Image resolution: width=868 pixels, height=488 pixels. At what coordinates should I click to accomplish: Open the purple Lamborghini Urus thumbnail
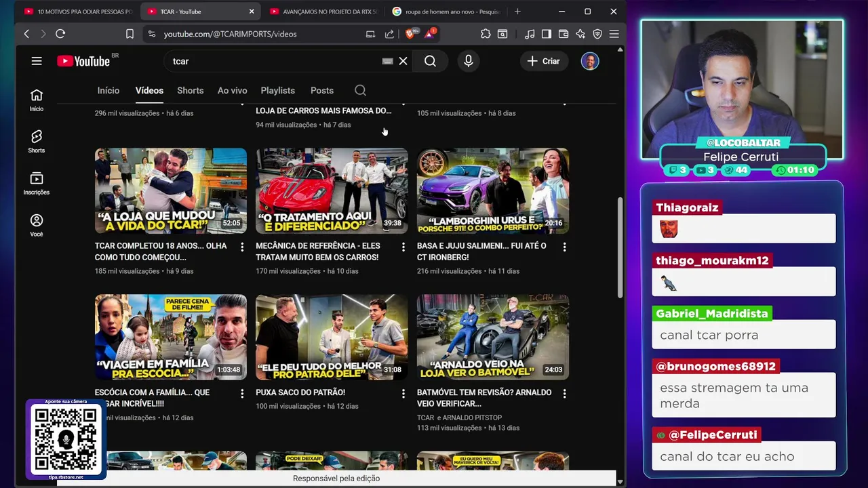tap(493, 190)
